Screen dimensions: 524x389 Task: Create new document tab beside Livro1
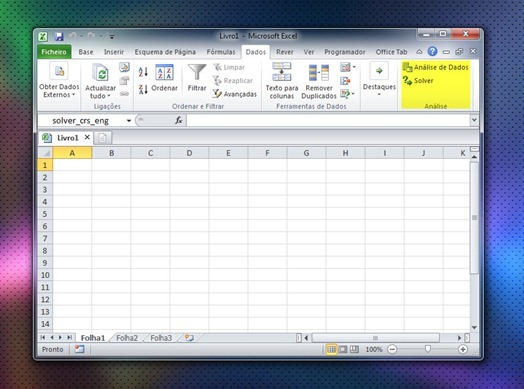(x=103, y=138)
